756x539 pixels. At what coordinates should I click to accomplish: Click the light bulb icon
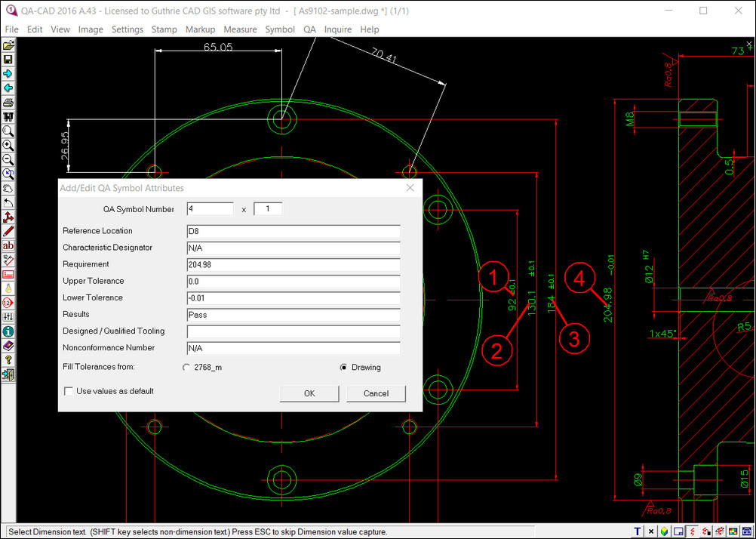click(8, 288)
